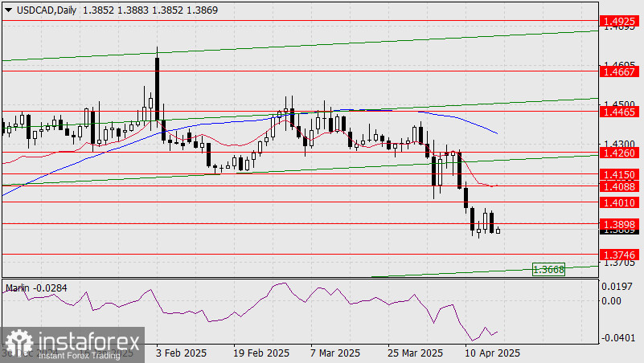Select the green 1.3668 channel label
This screenshot has width=644, height=363.
point(548,270)
